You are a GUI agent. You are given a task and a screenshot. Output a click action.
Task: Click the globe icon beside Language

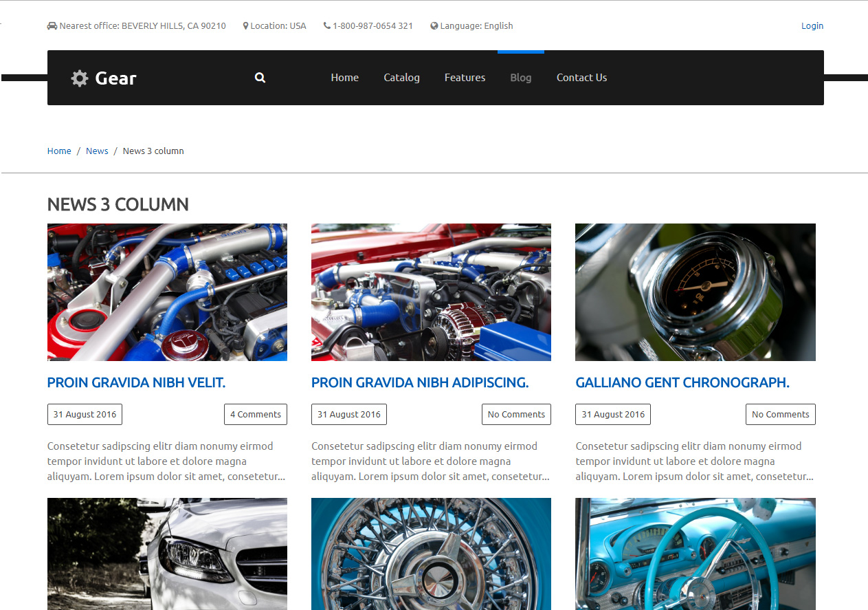pyautogui.click(x=434, y=26)
